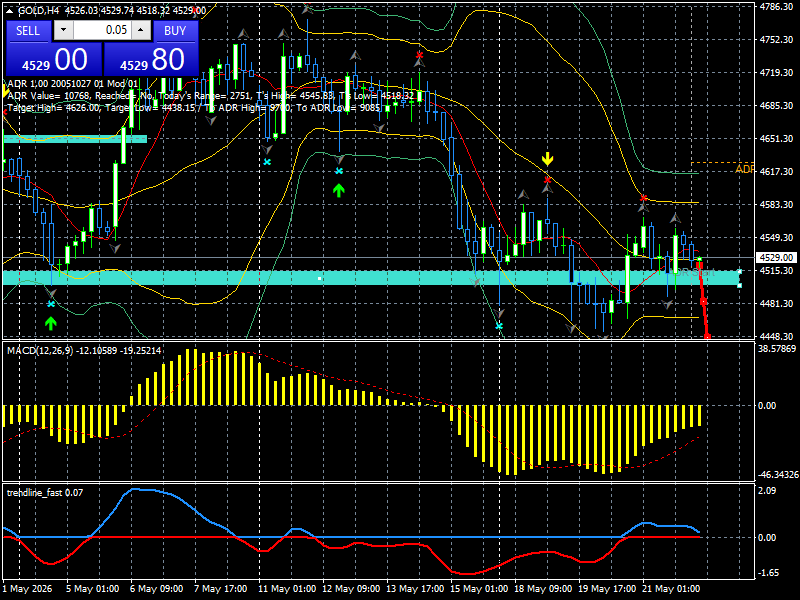Click the ADR Value= 10768 info line
This screenshot has width=800, height=600.
click(210, 95)
